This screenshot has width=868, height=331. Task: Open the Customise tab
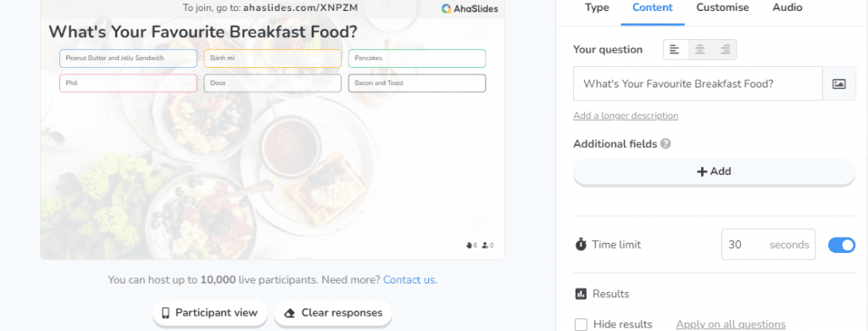click(x=722, y=8)
